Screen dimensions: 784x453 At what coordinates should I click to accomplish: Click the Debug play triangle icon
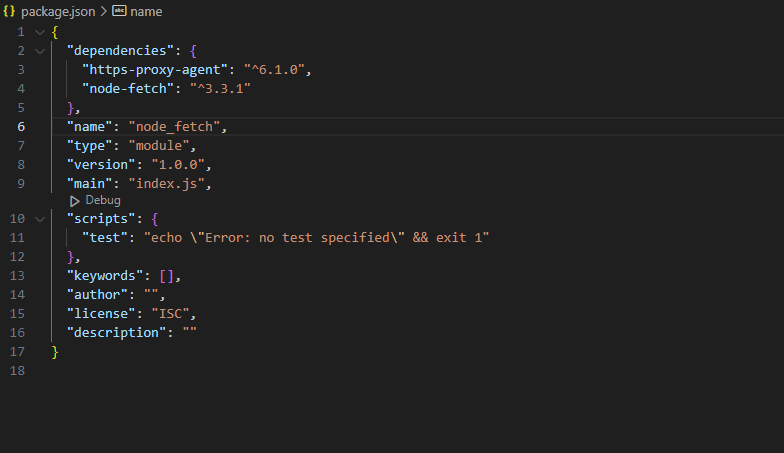[74, 201]
